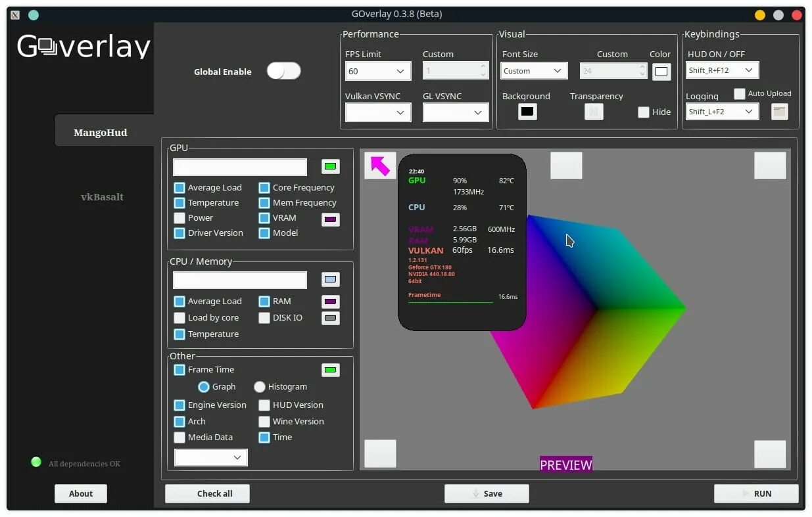Enable Wine Version checkbox
The width and height of the screenshot is (812, 517).
tap(264, 421)
